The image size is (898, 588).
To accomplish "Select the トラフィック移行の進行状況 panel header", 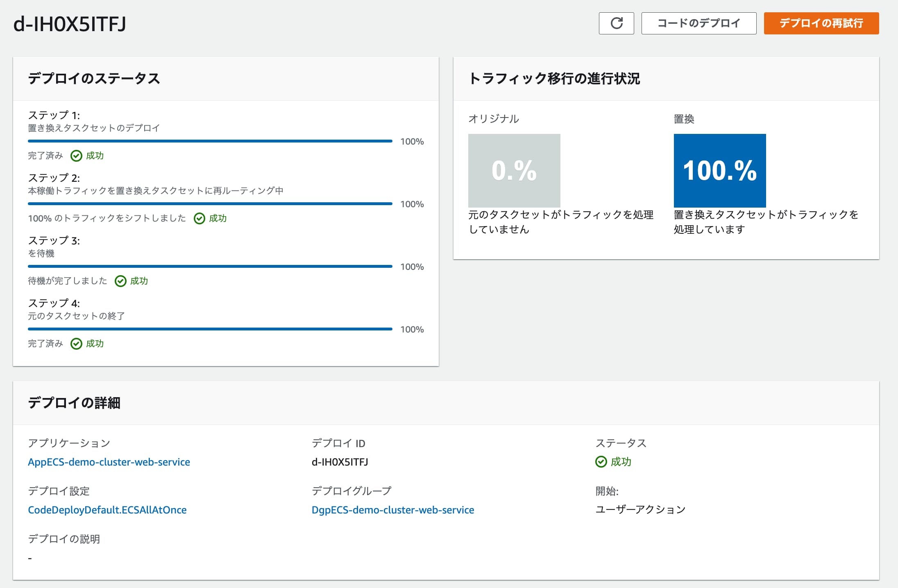I will (556, 79).
